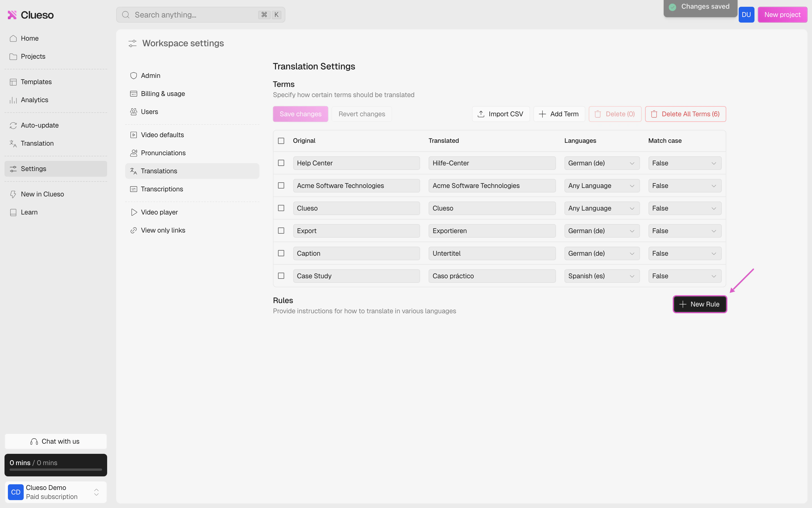Viewport: 812px width, 508px height.
Task: Click the New project button
Action: pyautogui.click(x=782, y=15)
